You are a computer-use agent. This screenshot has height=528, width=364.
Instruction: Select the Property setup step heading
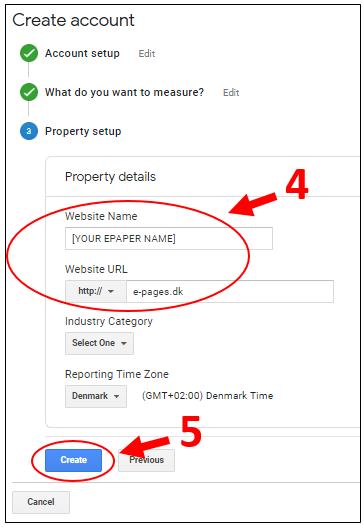[x=83, y=131]
